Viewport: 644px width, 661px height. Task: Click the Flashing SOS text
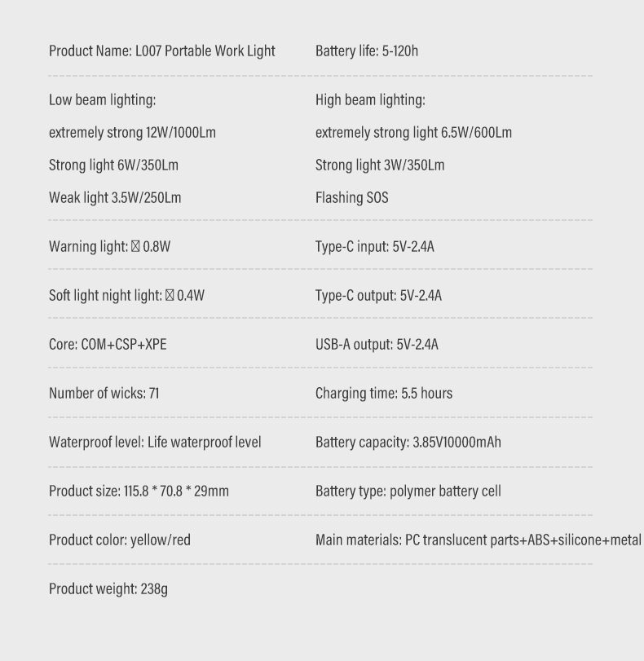coord(351,198)
